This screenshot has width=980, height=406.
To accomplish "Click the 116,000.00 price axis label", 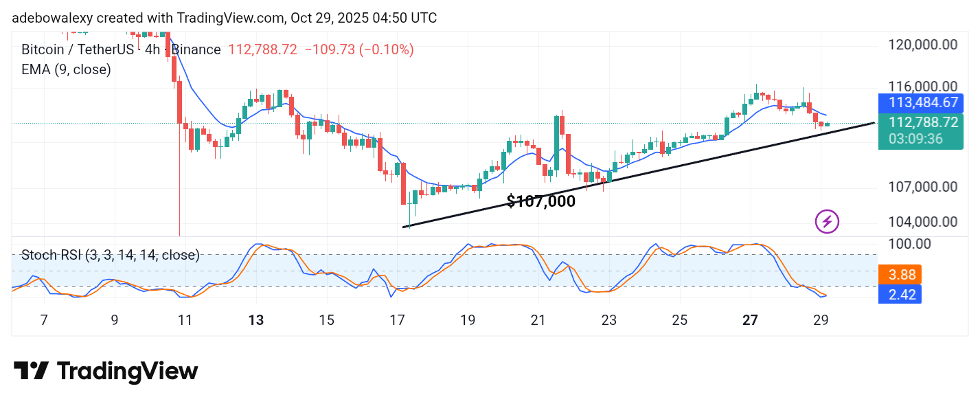I will [923, 87].
